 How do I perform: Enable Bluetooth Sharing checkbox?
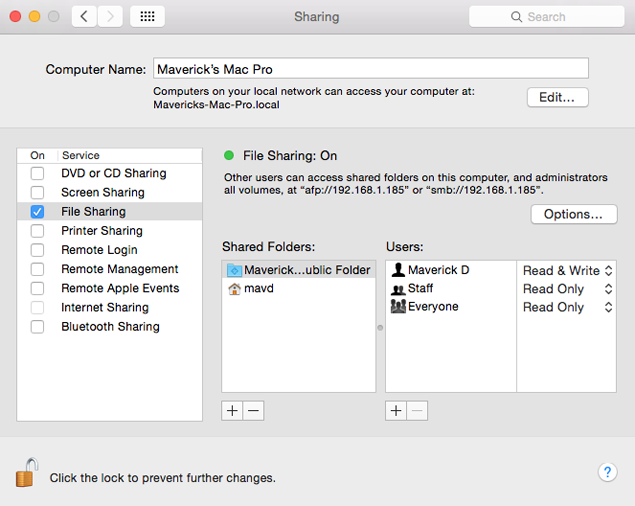click(x=37, y=327)
